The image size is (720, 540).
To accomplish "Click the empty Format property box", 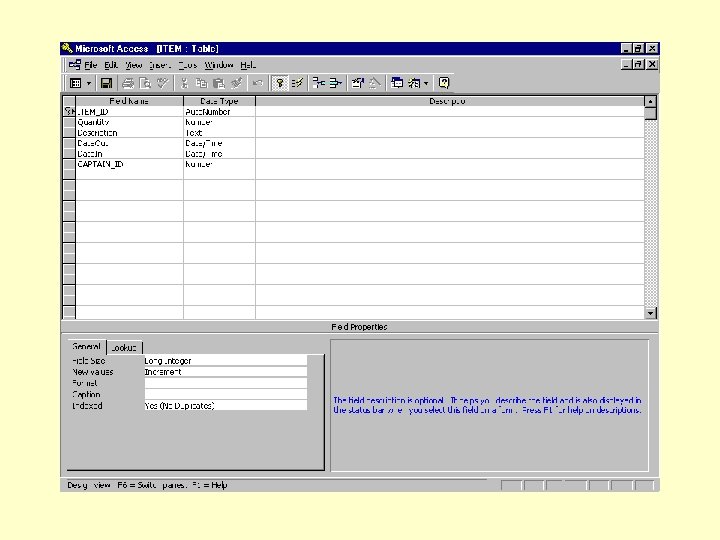I will [225, 383].
